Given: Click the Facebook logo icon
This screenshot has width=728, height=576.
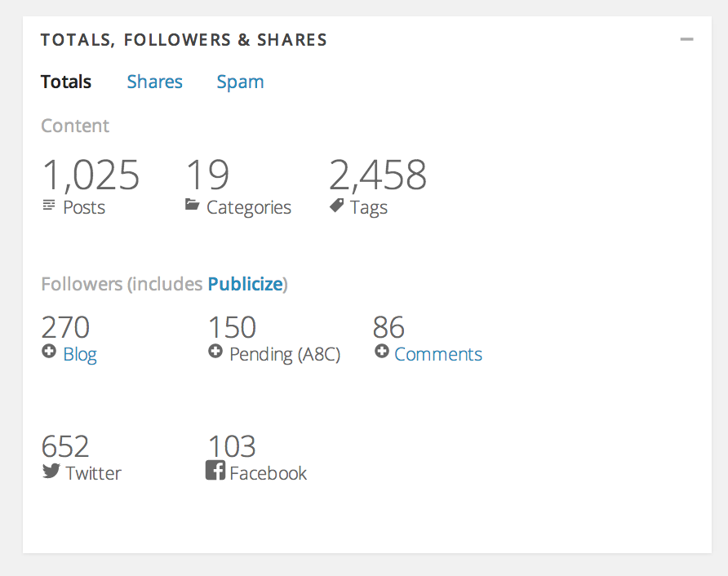Looking at the screenshot, I should pos(215,471).
